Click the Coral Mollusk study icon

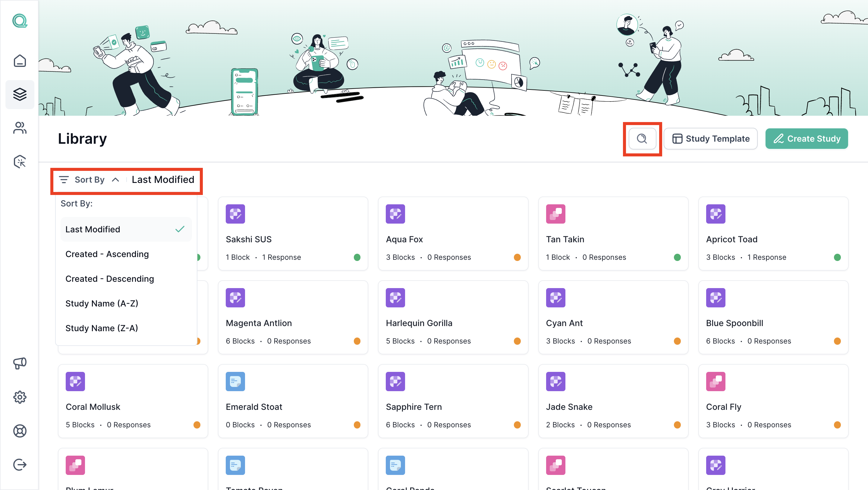click(75, 382)
